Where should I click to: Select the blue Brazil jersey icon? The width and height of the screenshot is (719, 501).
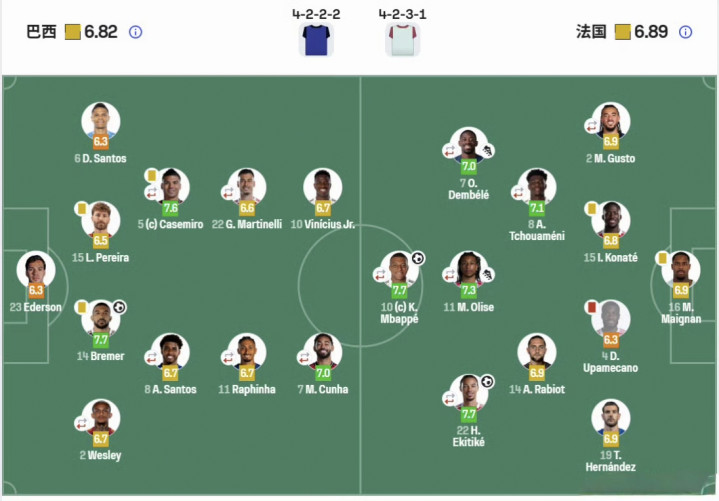point(316,39)
